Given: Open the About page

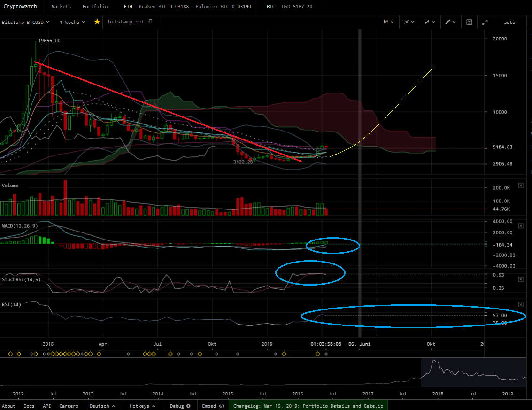Looking at the screenshot, I should tap(8, 406).
